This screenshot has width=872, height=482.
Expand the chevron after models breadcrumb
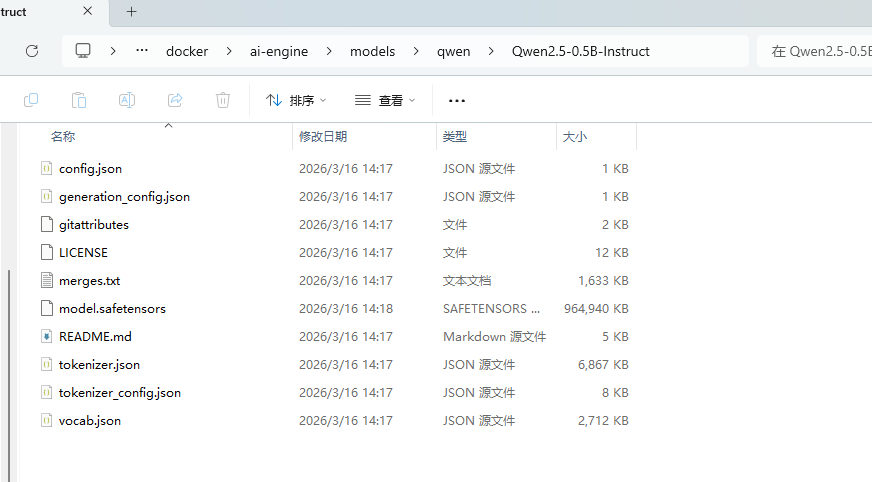[x=416, y=51]
